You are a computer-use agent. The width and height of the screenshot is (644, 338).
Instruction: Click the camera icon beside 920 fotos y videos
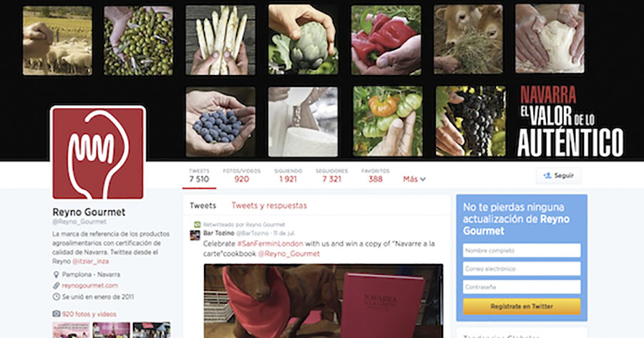pos(57,314)
